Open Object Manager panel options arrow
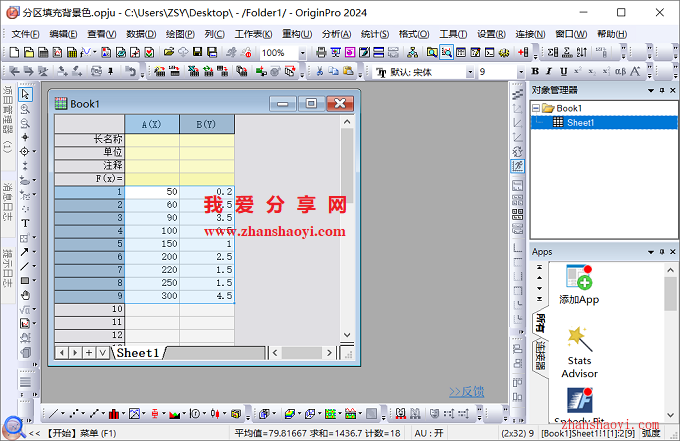 [651, 90]
